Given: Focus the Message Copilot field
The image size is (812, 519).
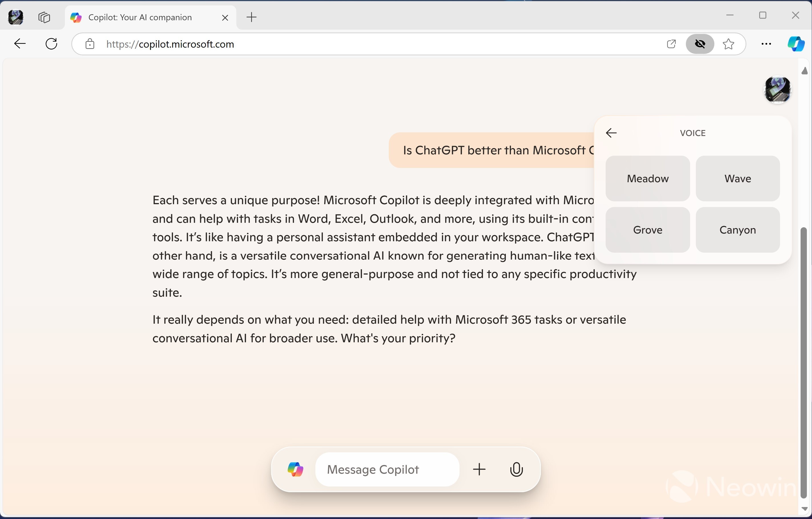Looking at the screenshot, I should (x=387, y=469).
